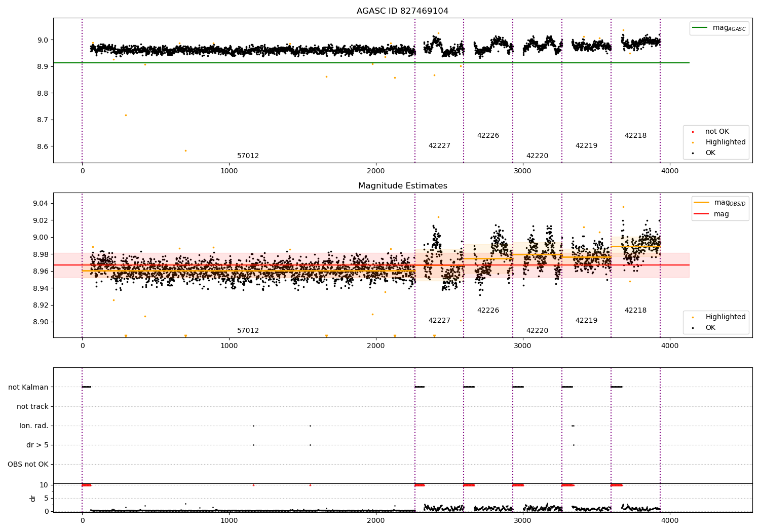The height and width of the screenshot is (532, 760).
Task: Click observation label 42220 in middle plot
Action: click(x=537, y=331)
